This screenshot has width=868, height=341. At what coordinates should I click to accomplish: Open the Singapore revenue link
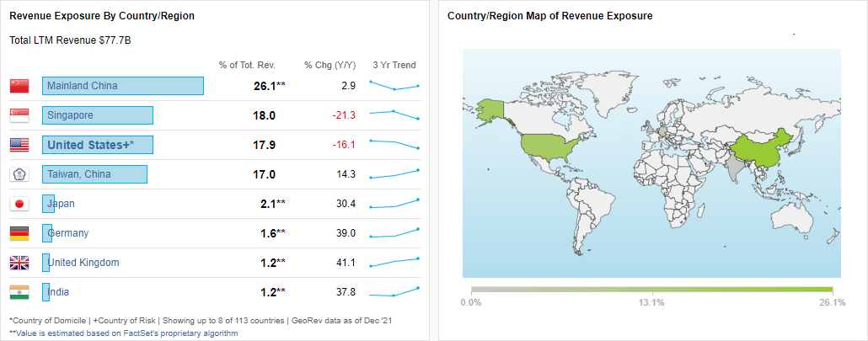click(x=70, y=115)
